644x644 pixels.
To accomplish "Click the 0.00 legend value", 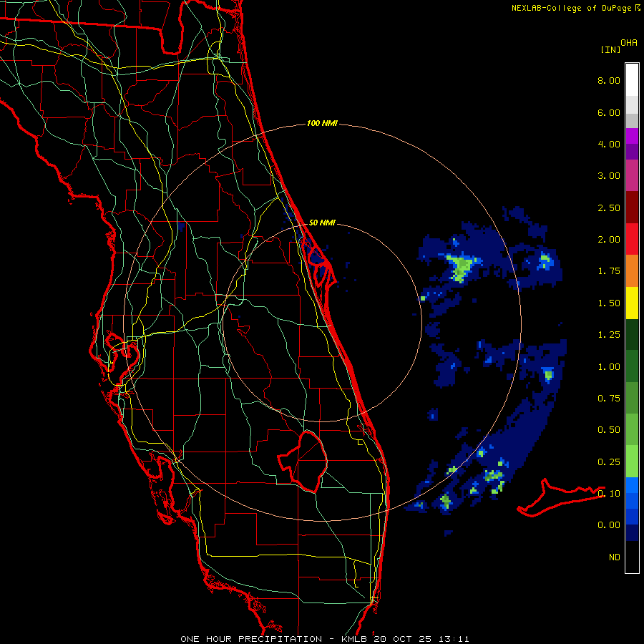I will pyautogui.click(x=609, y=525).
